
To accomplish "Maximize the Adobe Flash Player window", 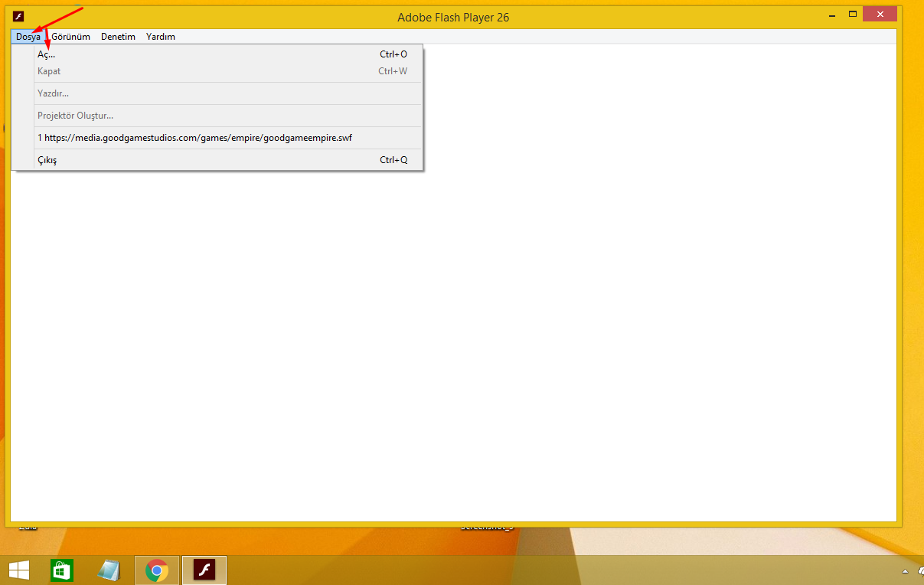I will (852, 15).
